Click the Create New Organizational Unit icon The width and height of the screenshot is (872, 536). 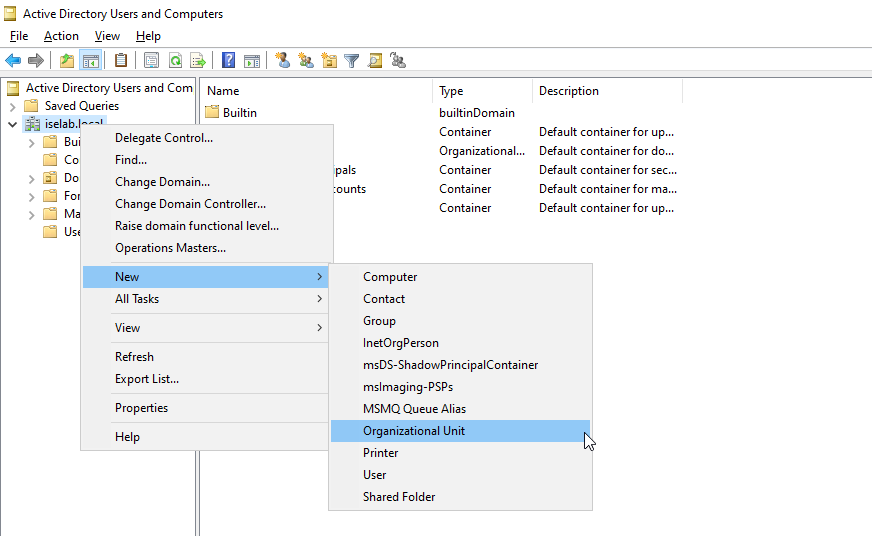pyautogui.click(x=329, y=60)
